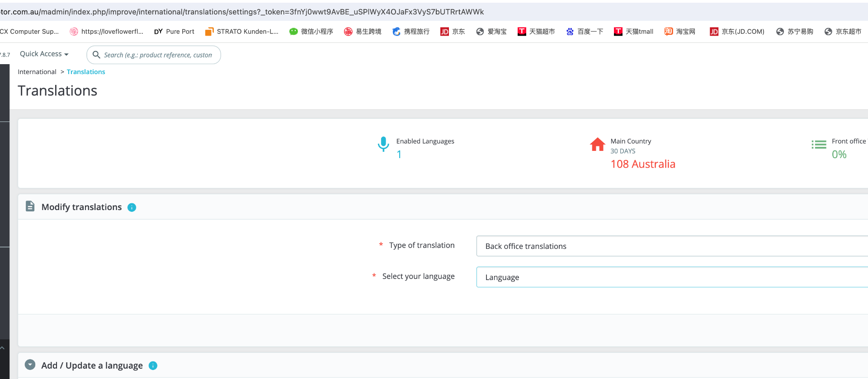868x379 pixels.
Task: Click the Front office list icon
Action: click(819, 145)
